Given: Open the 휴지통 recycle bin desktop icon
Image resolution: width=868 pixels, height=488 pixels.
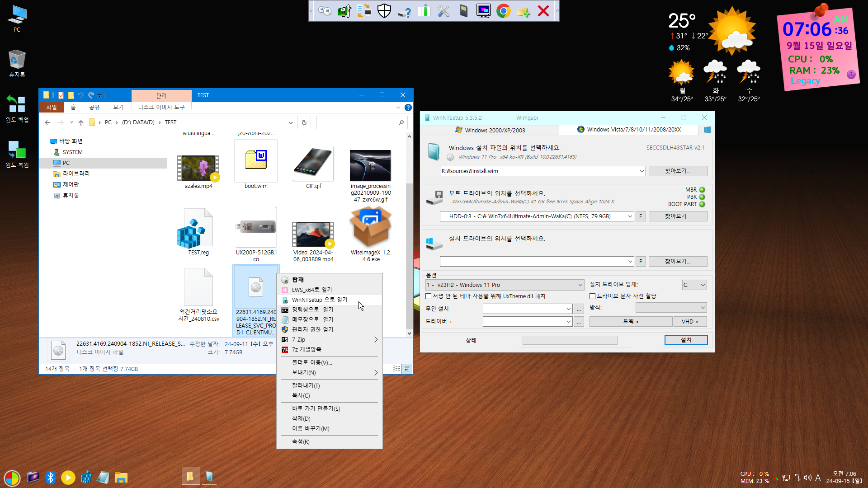Looking at the screenshot, I should coord(17,63).
